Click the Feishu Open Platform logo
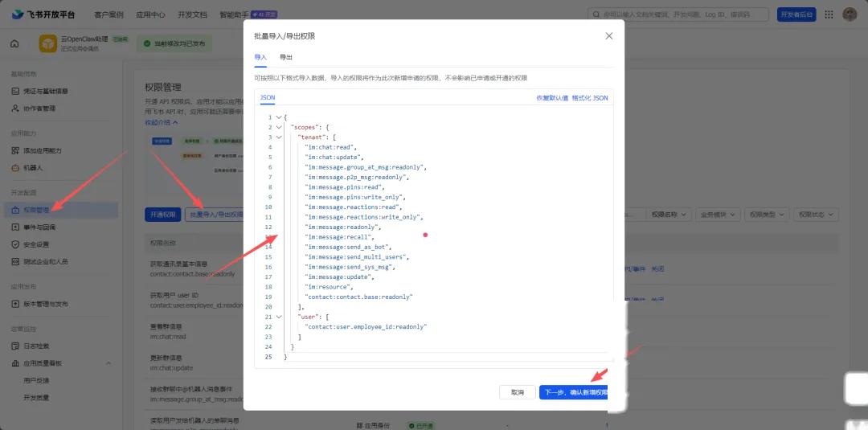868x430 pixels. (x=43, y=14)
